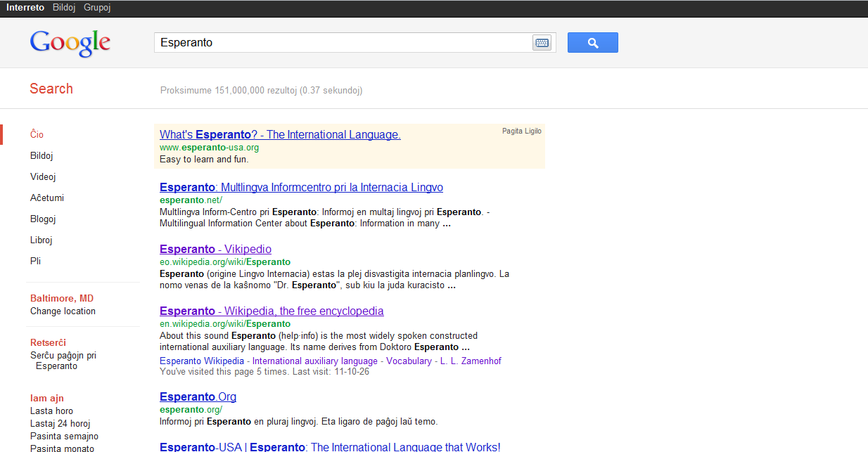Select the Videoj sidebar filter
Image resolution: width=868 pixels, height=452 pixels.
pos(43,176)
